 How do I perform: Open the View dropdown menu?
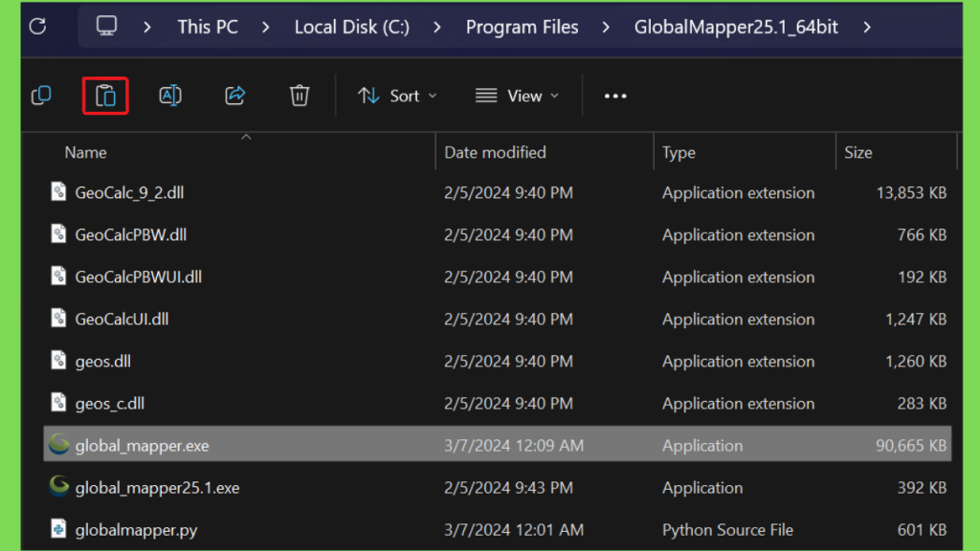517,96
